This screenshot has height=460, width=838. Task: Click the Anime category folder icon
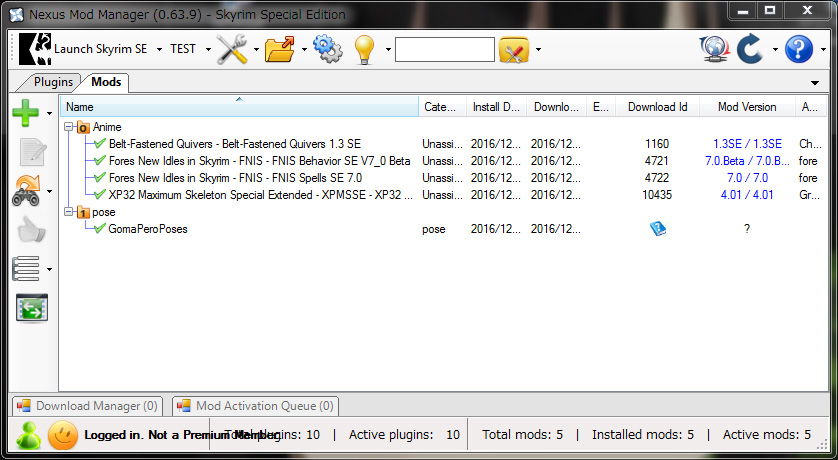point(83,127)
